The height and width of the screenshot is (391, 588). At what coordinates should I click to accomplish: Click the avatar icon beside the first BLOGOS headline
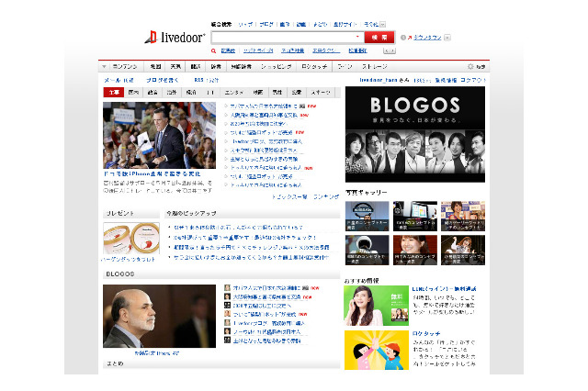coord(227,287)
